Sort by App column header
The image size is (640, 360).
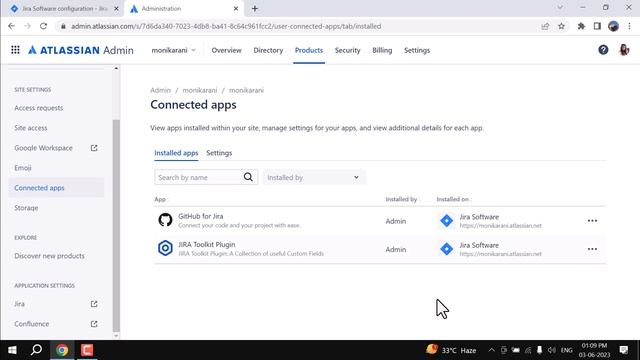[x=161, y=199]
